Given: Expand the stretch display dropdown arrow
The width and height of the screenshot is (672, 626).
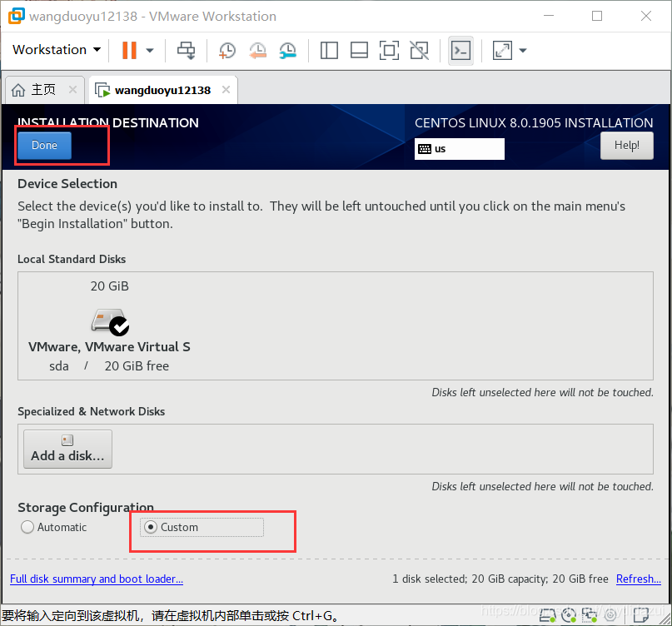Looking at the screenshot, I should coord(522,50).
